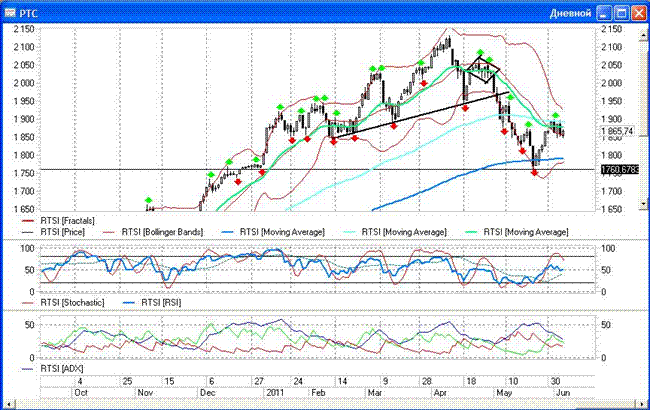Image resolution: width=650 pixels, height=410 pixels.
Task: Click the Feb month label on time axis
Action: pyautogui.click(x=318, y=393)
